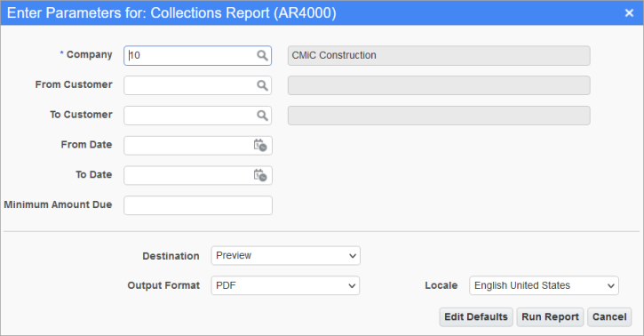Open the From Date calendar picker

[x=260, y=146]
